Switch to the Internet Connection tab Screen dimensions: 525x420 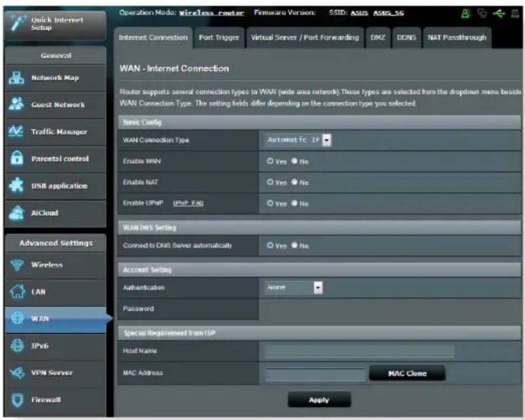tap(153, 37)
